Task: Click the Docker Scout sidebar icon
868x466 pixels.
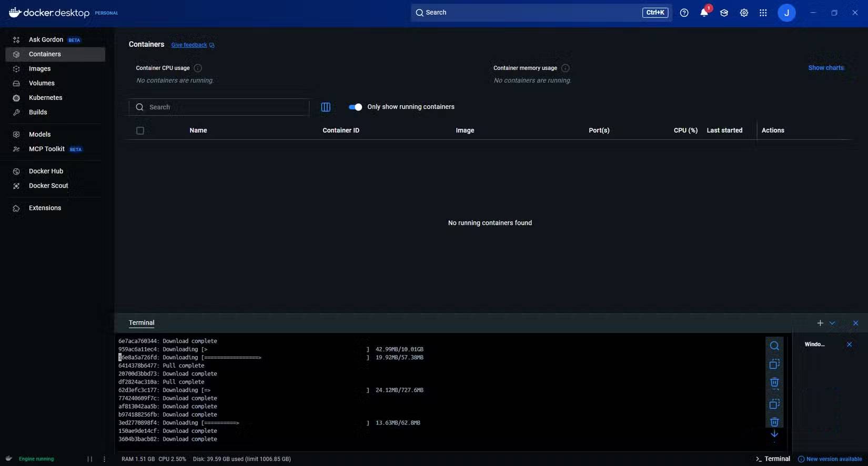Action: (x=16, y=186)
